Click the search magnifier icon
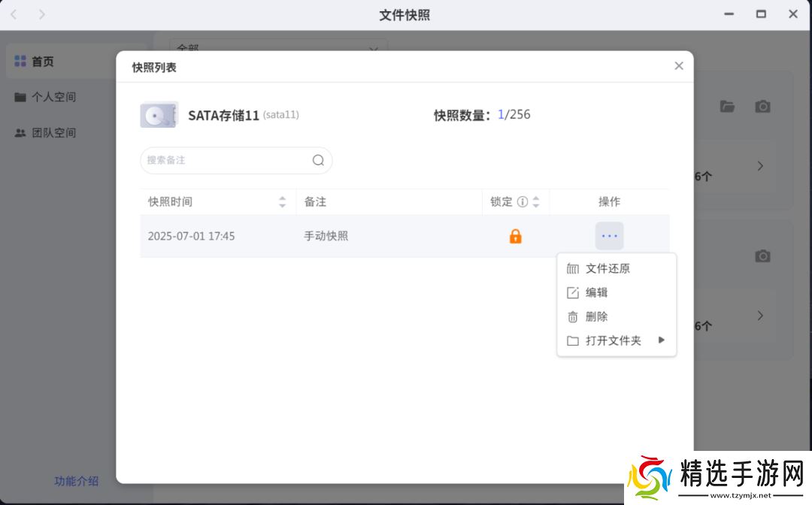812x505 pixels. [x=318, y=160]
